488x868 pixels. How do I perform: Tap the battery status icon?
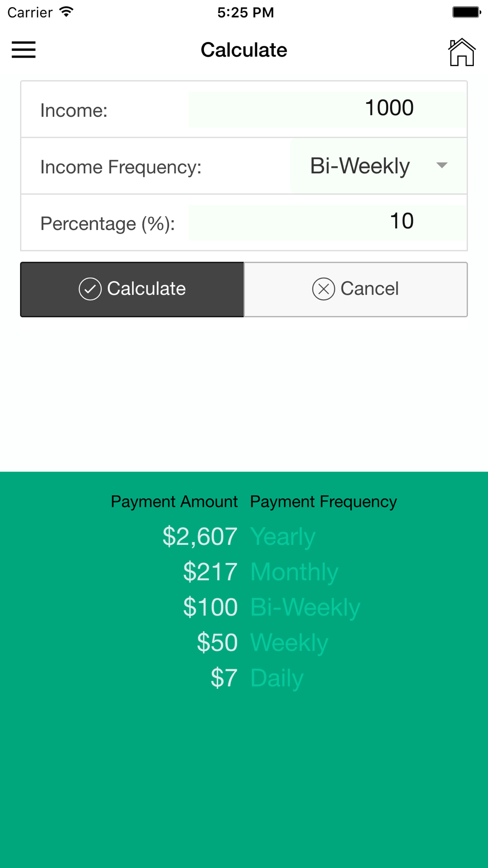[466, 12]
